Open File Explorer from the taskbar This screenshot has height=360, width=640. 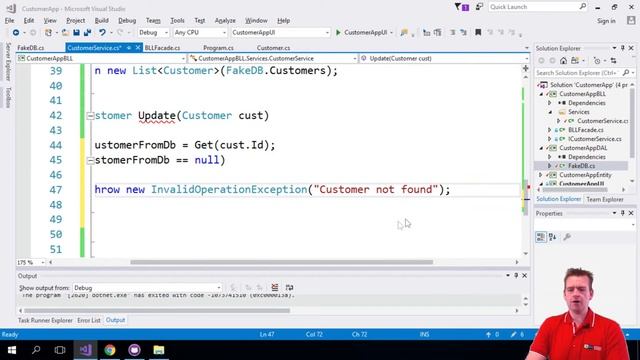click(159, 350)
